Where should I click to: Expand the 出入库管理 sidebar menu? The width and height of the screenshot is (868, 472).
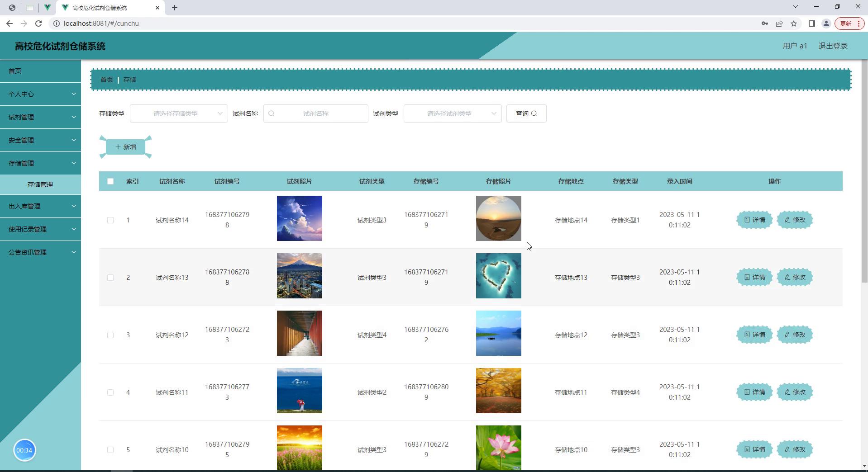coord(40,206)
